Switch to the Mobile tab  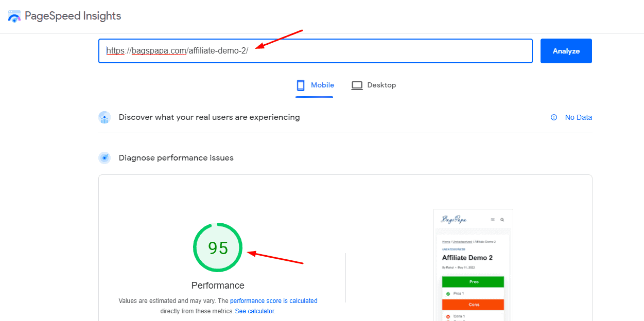coord(315,85)
